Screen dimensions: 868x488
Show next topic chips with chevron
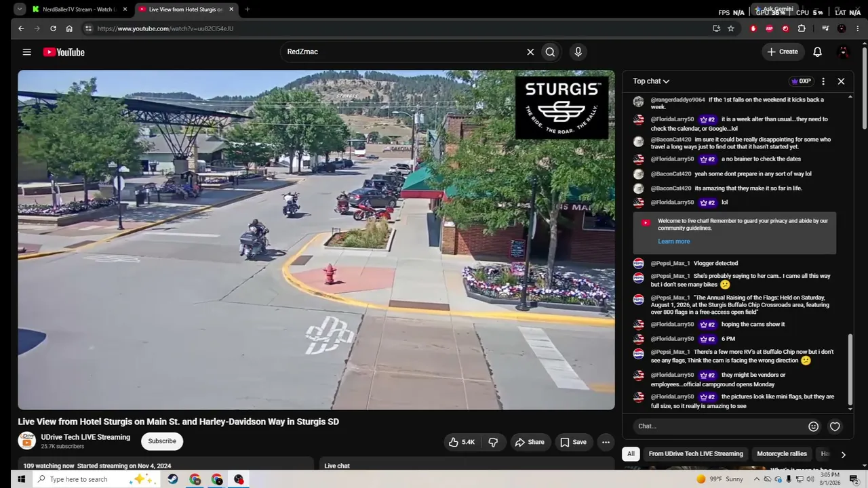point(843,455)
